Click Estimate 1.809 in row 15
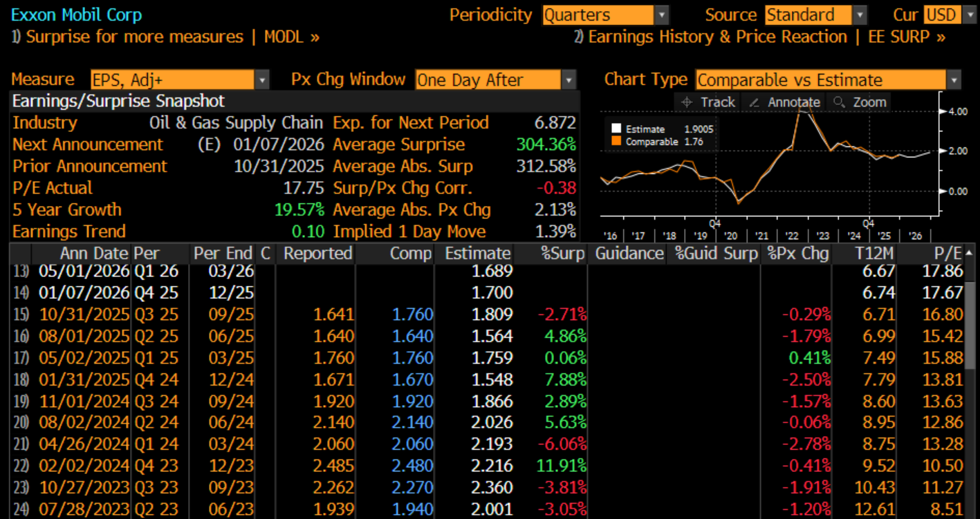 click(x=492, y=314)
